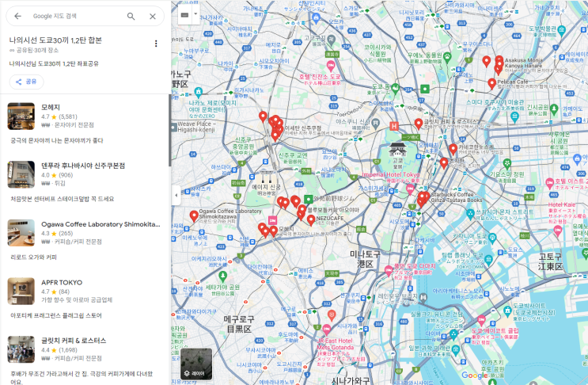Click the red pin beside 모헤지 on the map
The height and width of the screenshot is (385, 588).
pyautogui.click(x=274, y=231)
